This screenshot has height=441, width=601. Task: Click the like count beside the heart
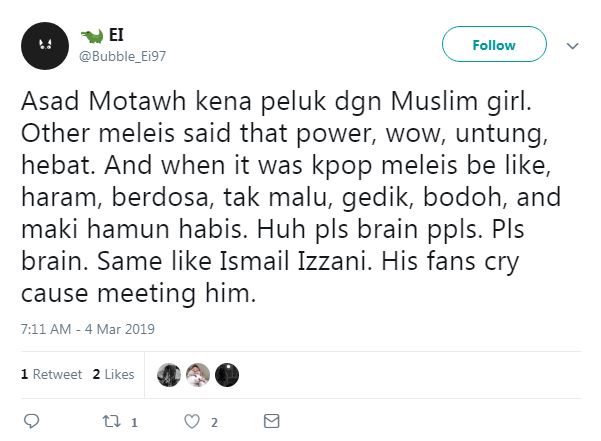coord(215,422)
